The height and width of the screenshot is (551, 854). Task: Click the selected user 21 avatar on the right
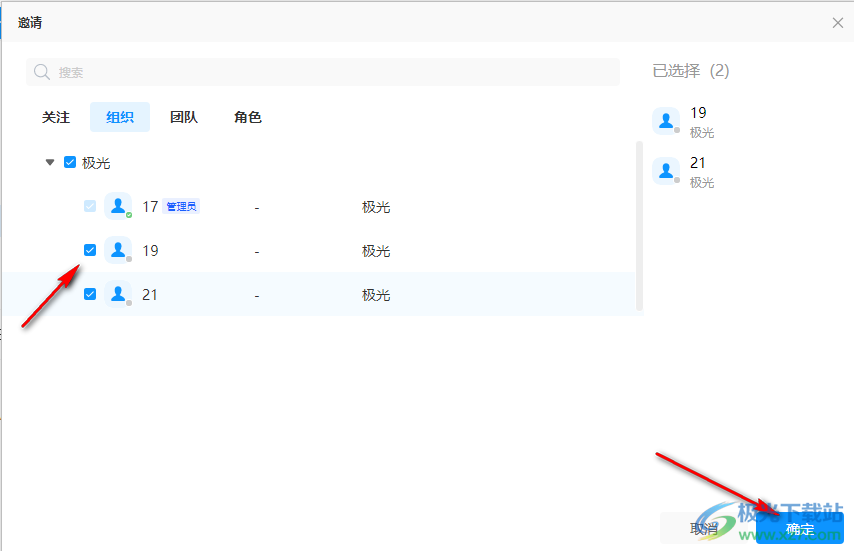click(x=666, y=171)
